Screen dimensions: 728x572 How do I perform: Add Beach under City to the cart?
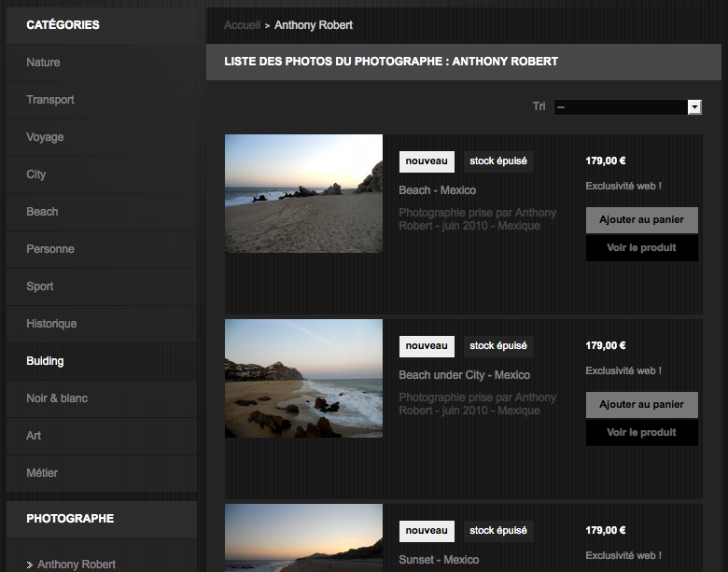pos(641,405)
